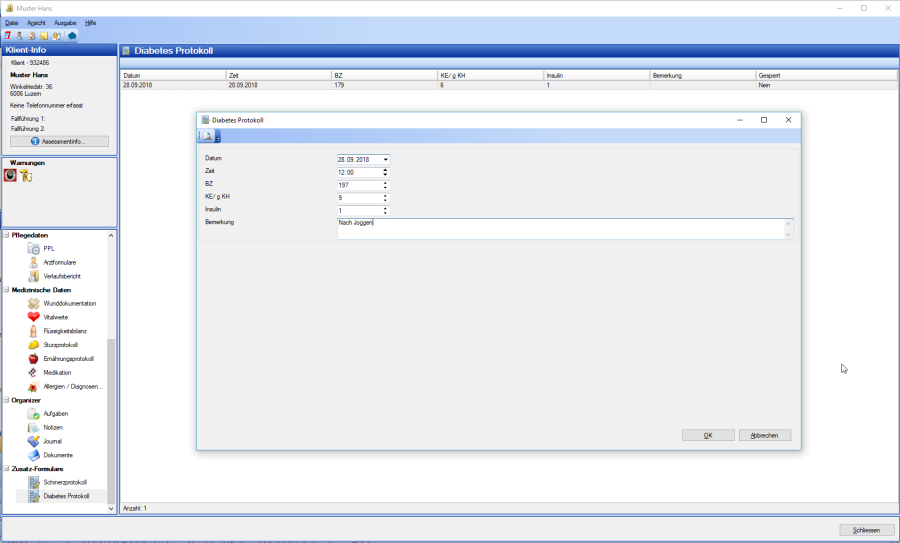
Task: Collapse the Pflegedaten group
Action: pos(7,235)
